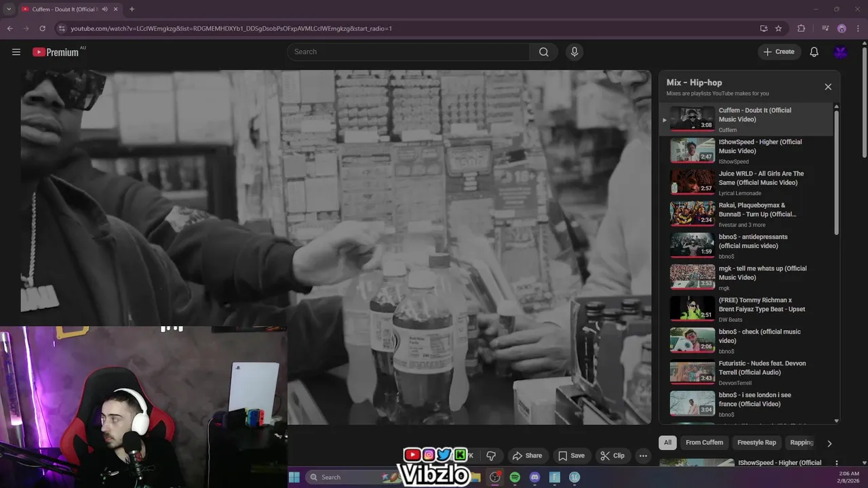This screenshot has width=868, height=488.
Task: Close the Cuffem - Doubt It tab
Action: (116, 9)
